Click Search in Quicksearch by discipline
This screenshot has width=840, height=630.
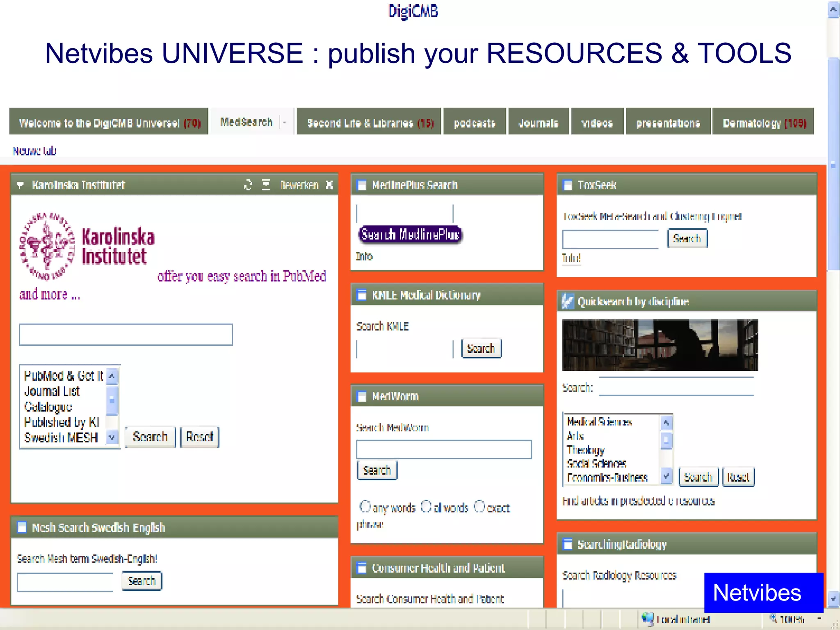point(698,477)
